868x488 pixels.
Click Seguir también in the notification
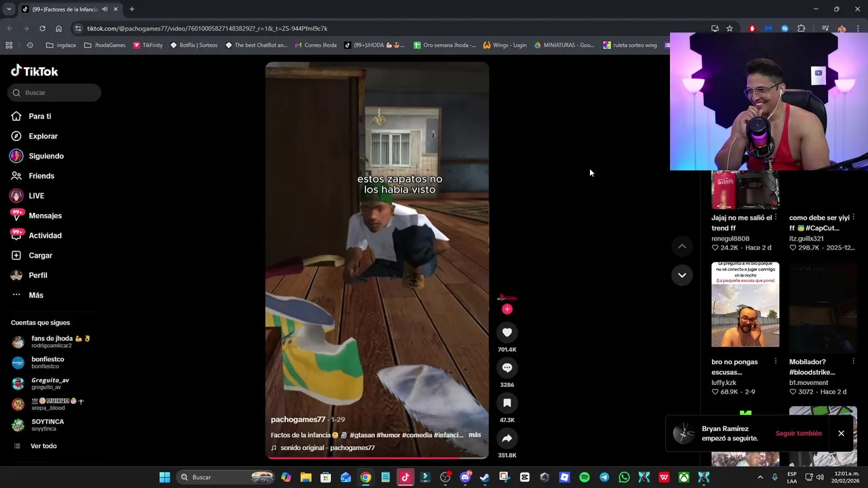pos(798,434)
